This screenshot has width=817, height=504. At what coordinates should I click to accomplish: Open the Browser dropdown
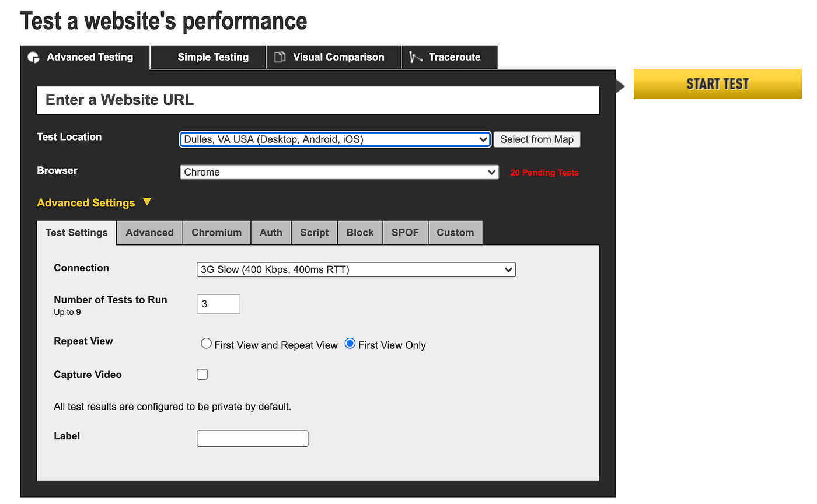coord(340,172)
